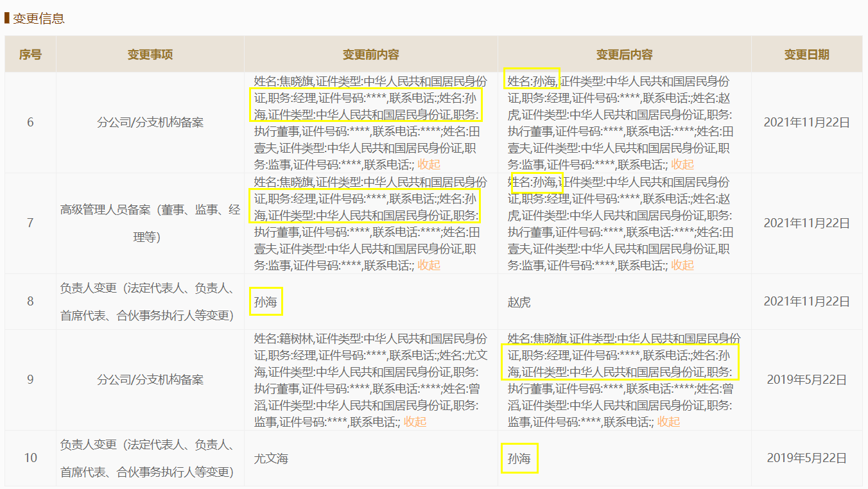Click 姓名:焦晓旗 text in row 7 变更前内容
The image size is (868, 489).
[x=283, y=182]
